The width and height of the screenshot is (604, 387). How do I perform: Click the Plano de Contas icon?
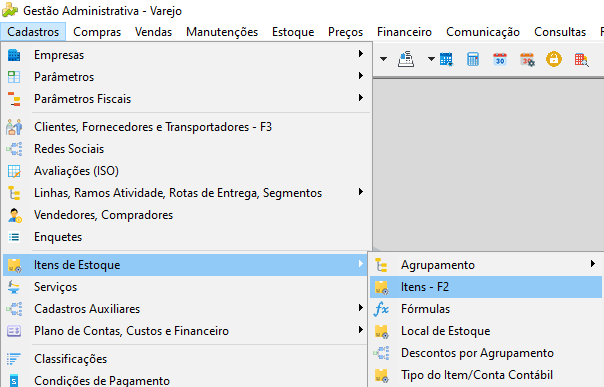tap(14, 331)
